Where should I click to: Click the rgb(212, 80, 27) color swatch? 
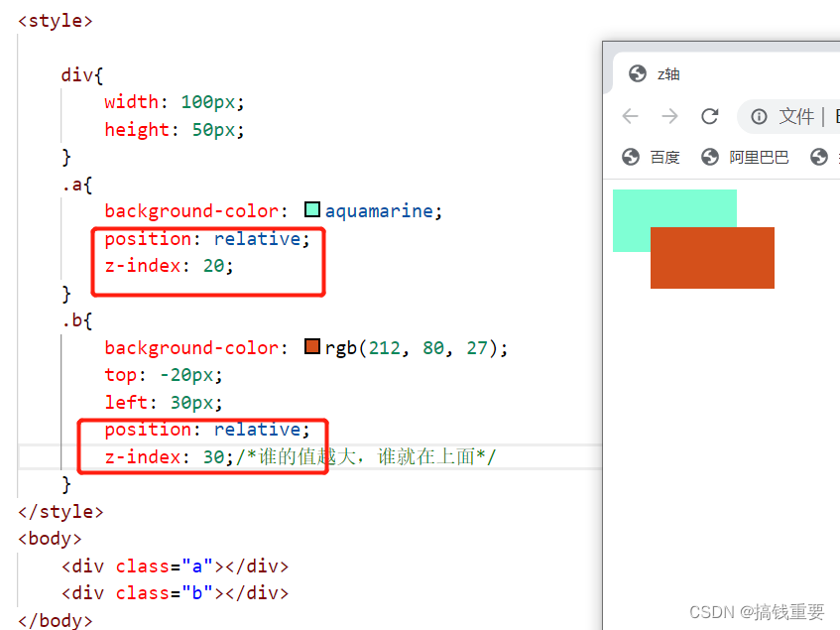click(312, 346)
